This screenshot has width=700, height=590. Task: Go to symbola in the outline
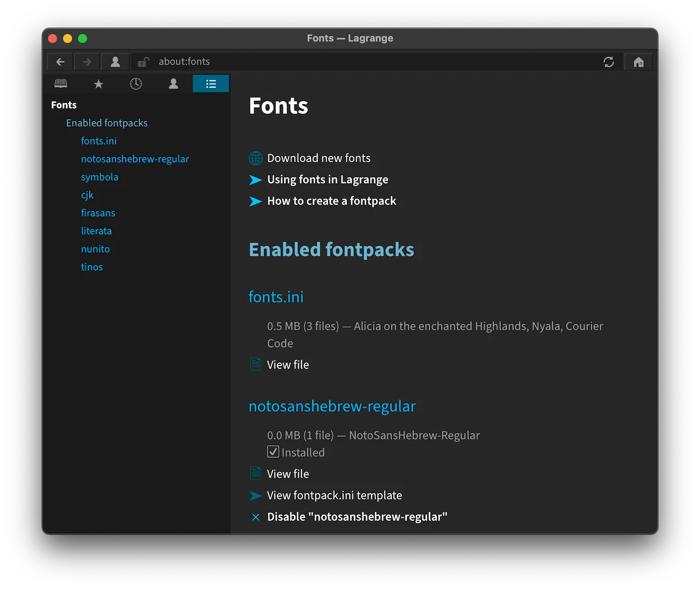pyautogui.click(x=100, y=177)
